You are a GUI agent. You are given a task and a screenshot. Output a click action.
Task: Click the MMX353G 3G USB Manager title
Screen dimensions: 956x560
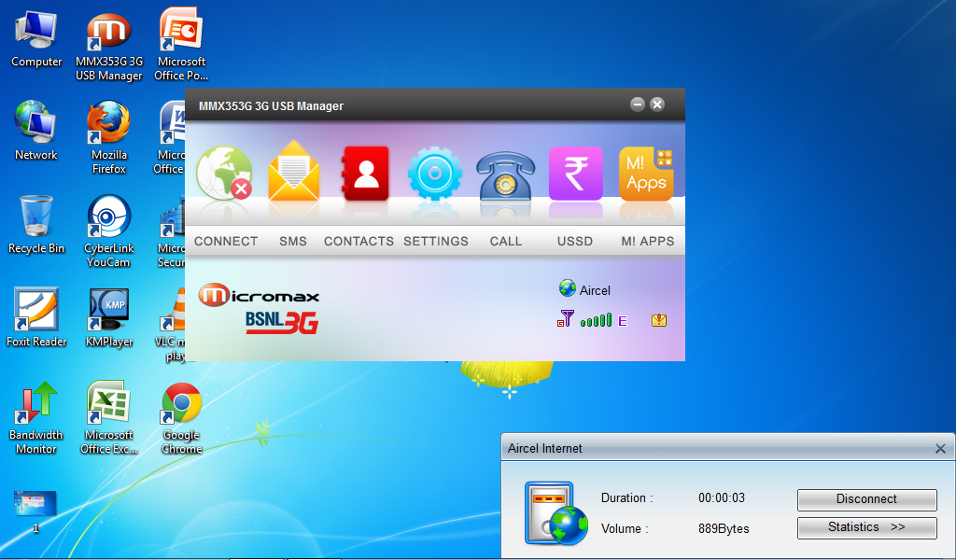[272, 106]
